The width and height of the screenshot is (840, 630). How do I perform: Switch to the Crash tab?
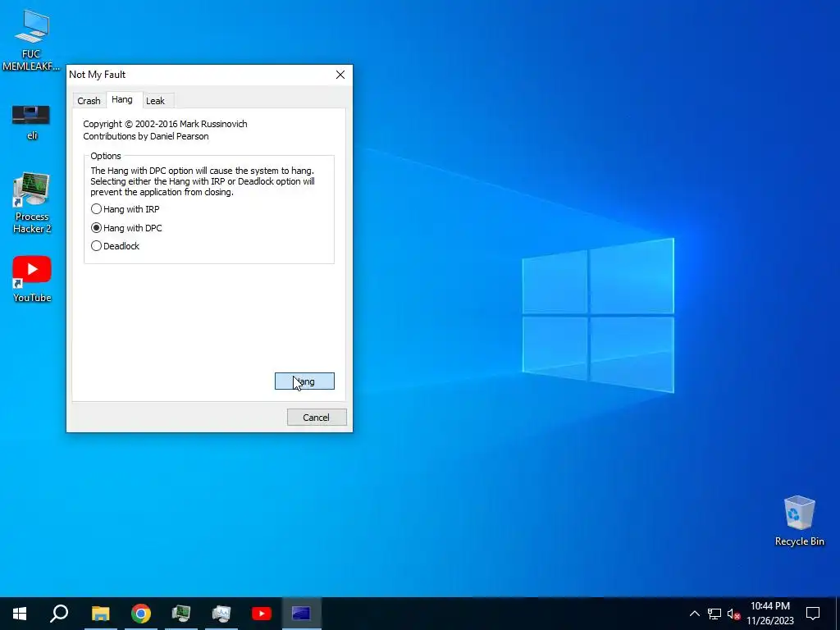89,101
